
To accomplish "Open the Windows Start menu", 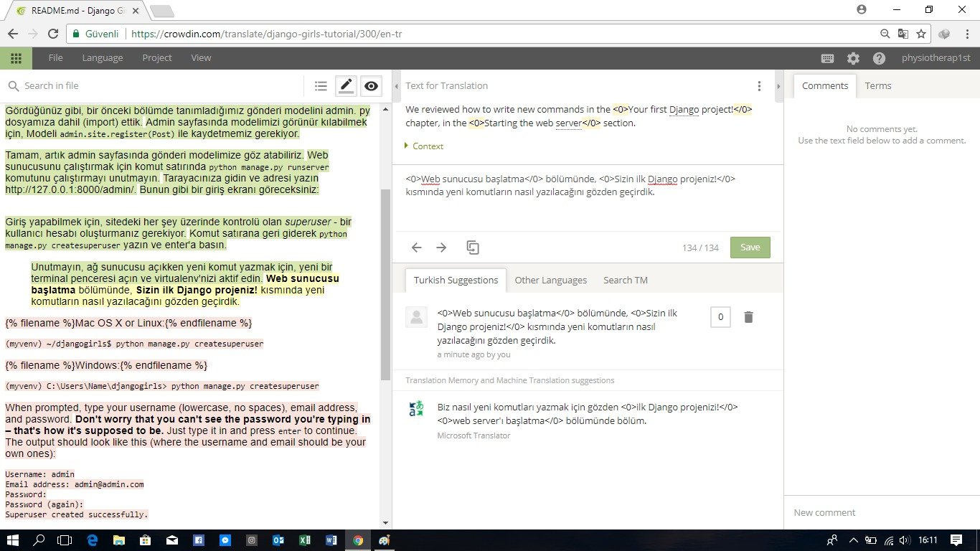I will pyautogui.click(x=13, y=540).
